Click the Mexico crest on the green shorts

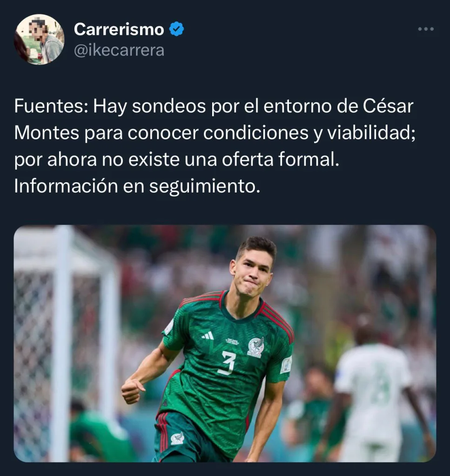(x=177, y=438)
